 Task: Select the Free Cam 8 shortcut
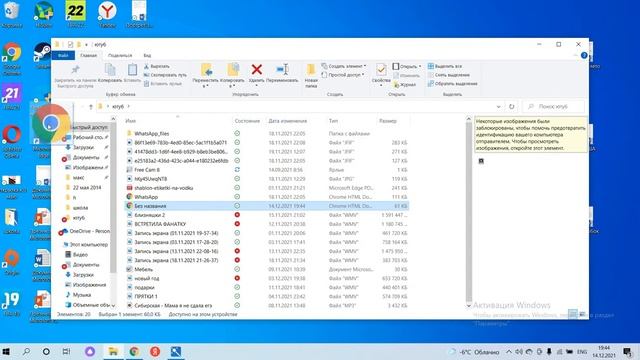point(147,170)
